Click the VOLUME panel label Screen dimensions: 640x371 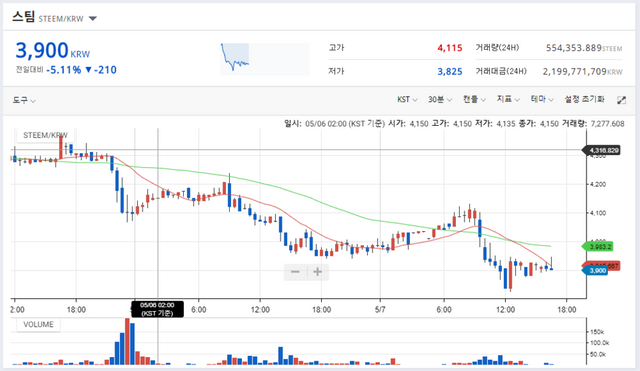38,324
